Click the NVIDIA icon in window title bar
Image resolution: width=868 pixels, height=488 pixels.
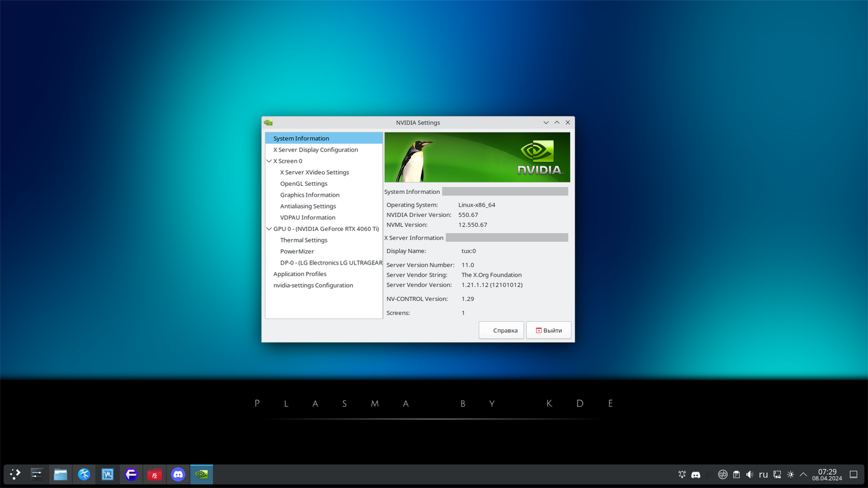coord(268,123)
